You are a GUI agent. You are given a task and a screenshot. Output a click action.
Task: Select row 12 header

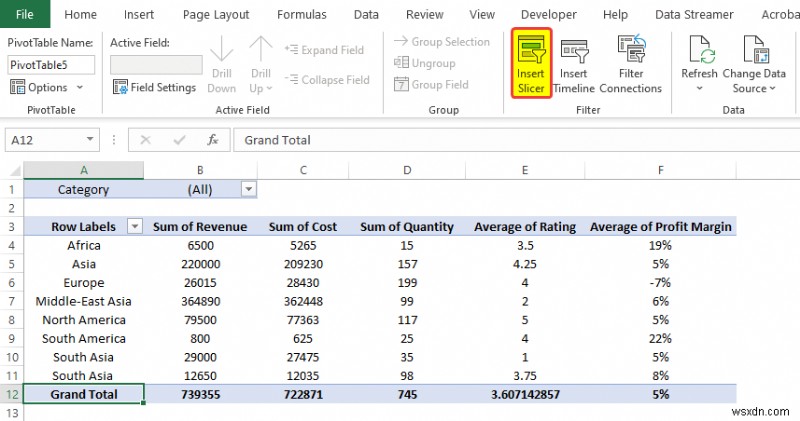[12, 394]
